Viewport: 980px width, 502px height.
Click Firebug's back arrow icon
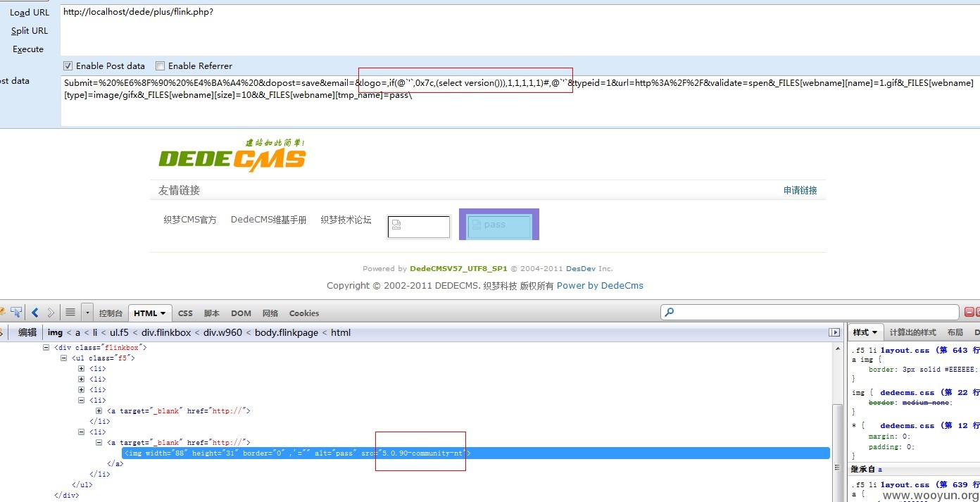pos(35,313)
